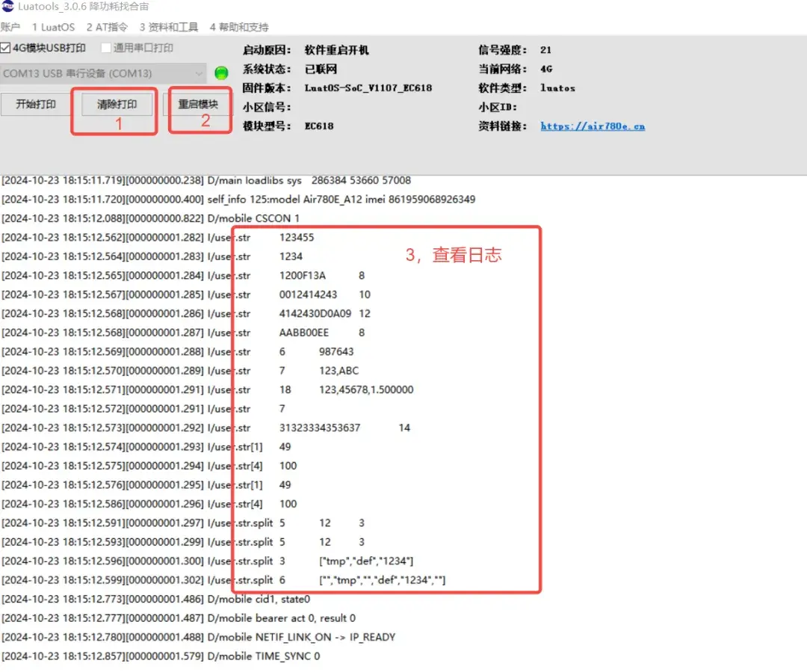
Task: Click the 软件重启开机 startup reason value
Action: (336, 50)
